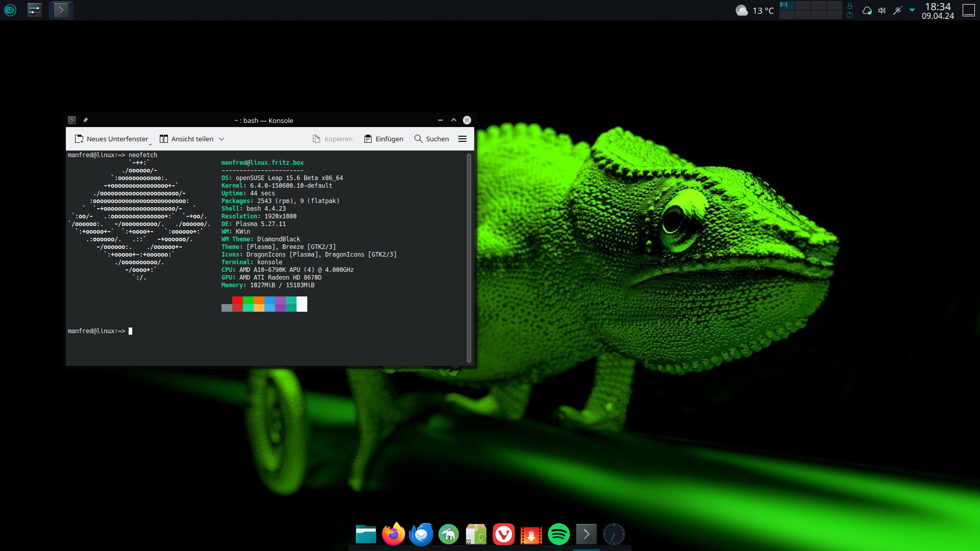This screenshot has height=551, width=980.
Task: Open the file manager folder icon
Action: click(x=365, y=535)
